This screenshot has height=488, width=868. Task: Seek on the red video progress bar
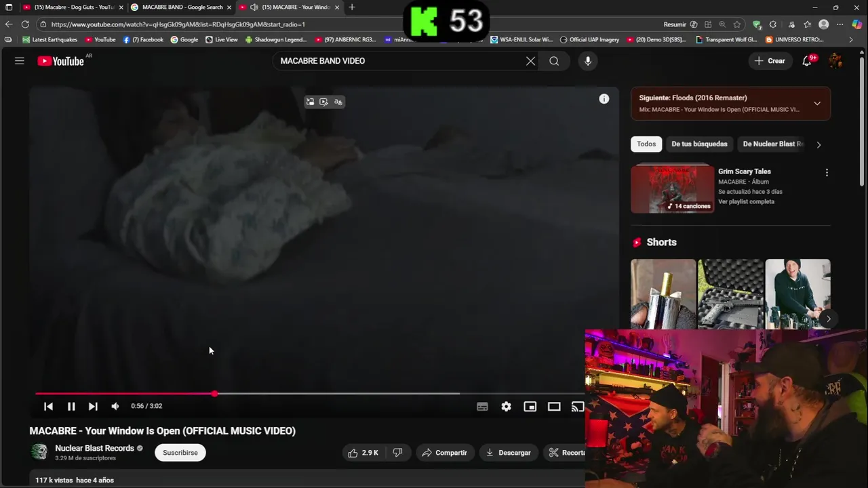click(310, 393)
